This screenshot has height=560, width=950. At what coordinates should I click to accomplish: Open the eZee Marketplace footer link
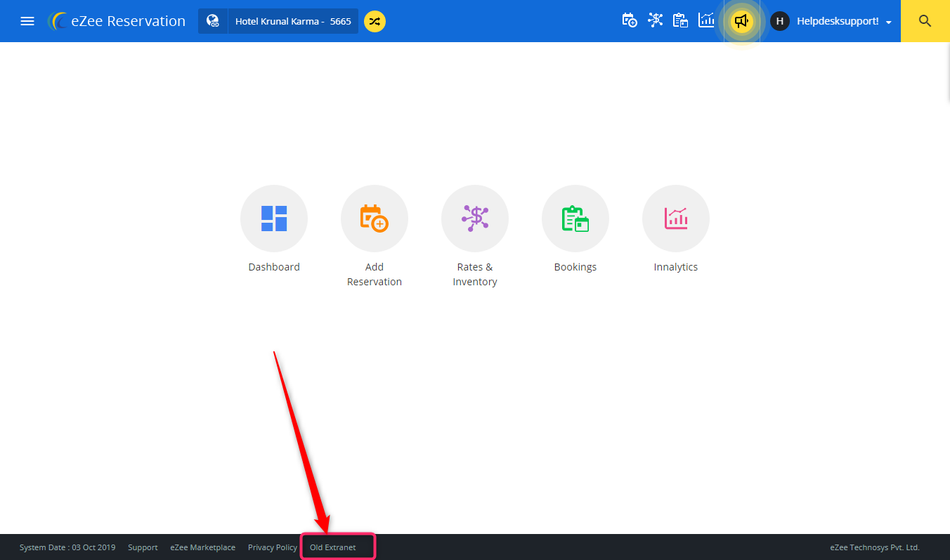(x=203, y=547)
